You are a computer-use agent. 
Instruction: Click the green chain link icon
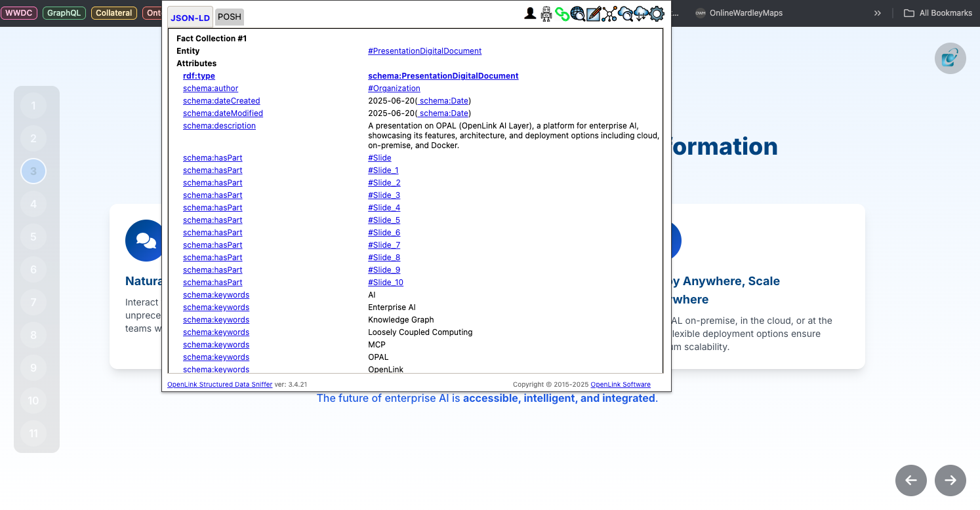click(x=562, y=14)
